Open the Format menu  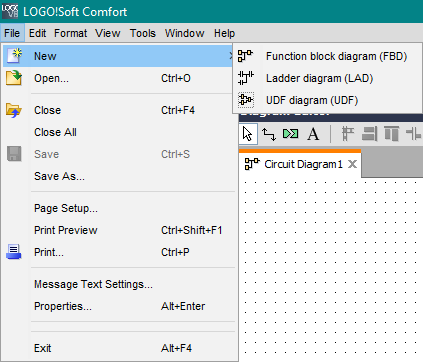71,33
